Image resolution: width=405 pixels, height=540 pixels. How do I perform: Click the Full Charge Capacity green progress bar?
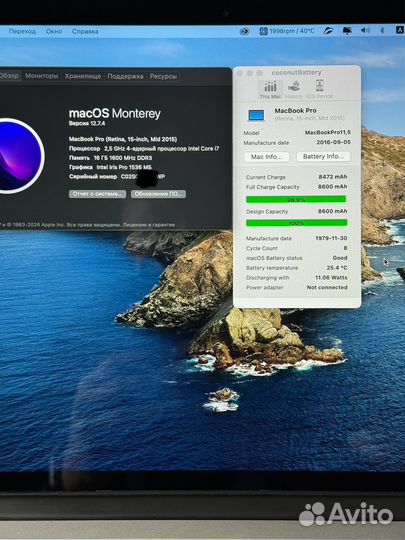click(x=296, y=199)
